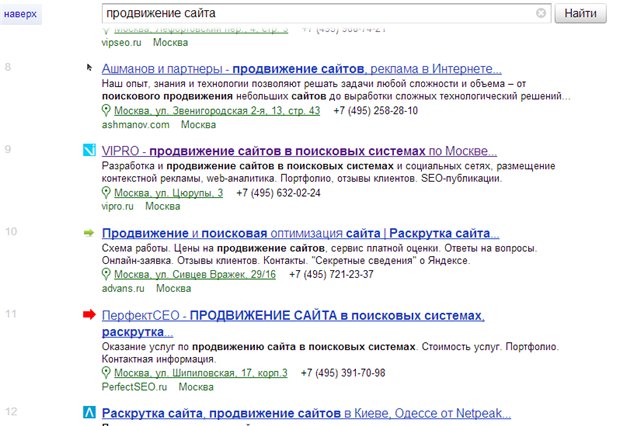
Task: Click phone number +7 (495) 632-02-24
Action: [x=278, y=193]
